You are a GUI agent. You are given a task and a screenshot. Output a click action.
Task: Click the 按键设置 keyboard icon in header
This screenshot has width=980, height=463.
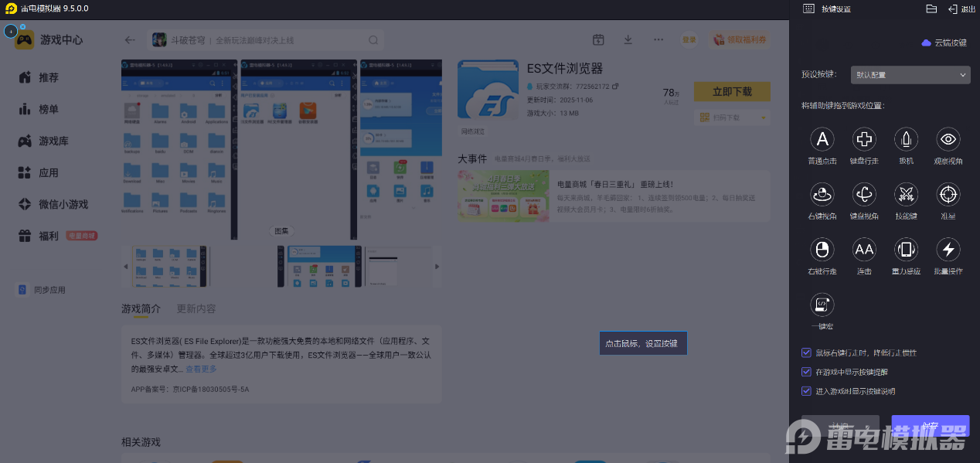(808, 9)
